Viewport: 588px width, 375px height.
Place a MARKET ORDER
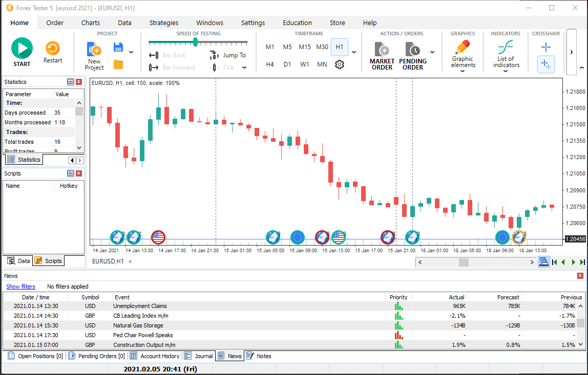(382, 56)
